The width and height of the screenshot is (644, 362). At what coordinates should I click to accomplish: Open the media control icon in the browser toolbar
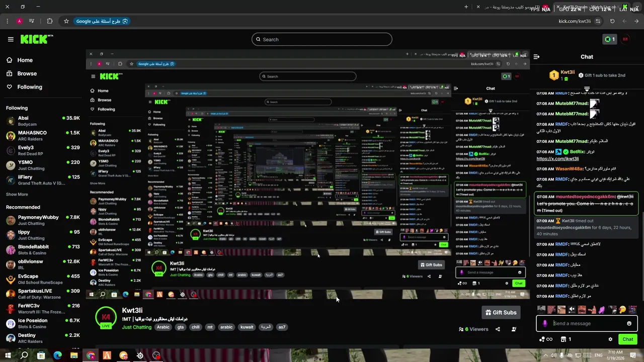pyautogui.click(x=32, y=21)
